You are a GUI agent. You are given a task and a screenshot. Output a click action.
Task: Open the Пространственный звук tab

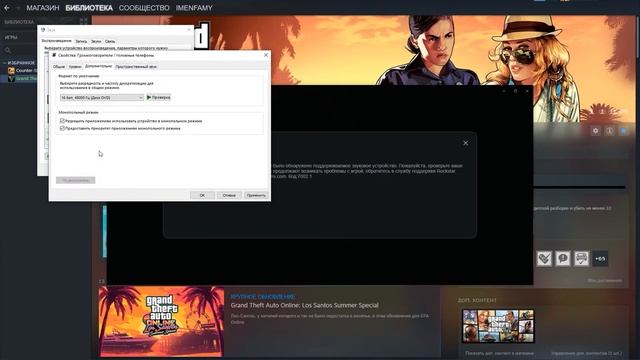pos(136,67)
